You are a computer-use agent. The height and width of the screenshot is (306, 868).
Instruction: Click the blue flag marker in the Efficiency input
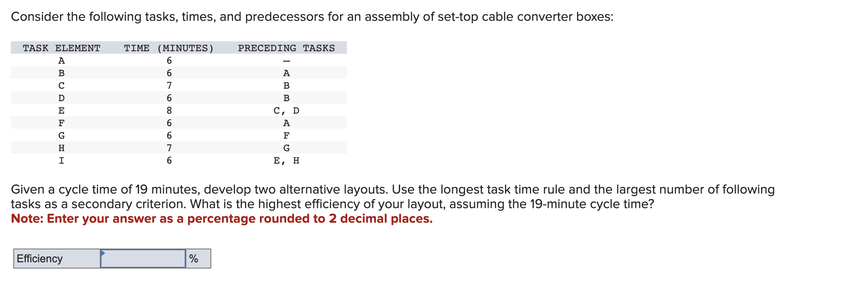tap(103, 253)
